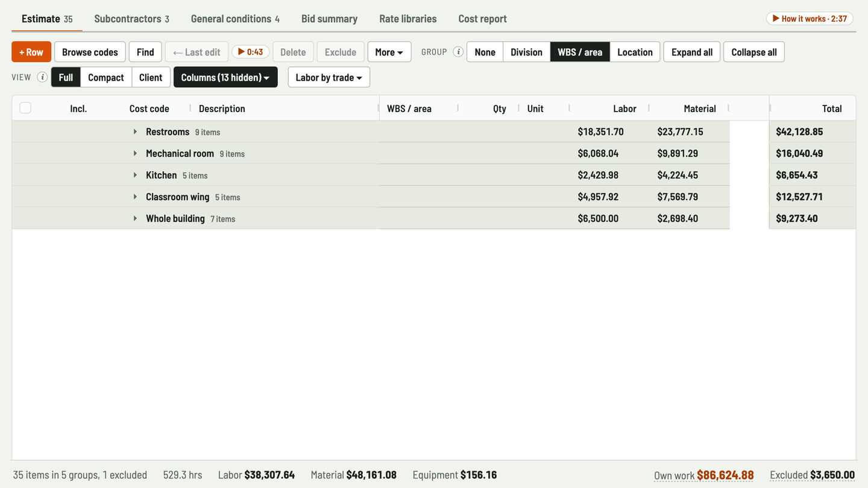Open the General conditions tab
This screenshot has width=868, height=488.
pyautogui.click(x=235, y=19)
